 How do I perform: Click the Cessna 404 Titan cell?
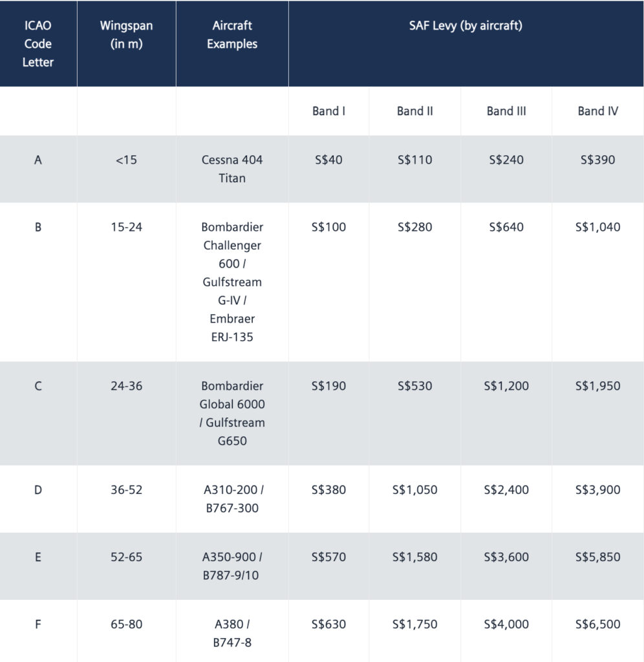click(232, 169)
